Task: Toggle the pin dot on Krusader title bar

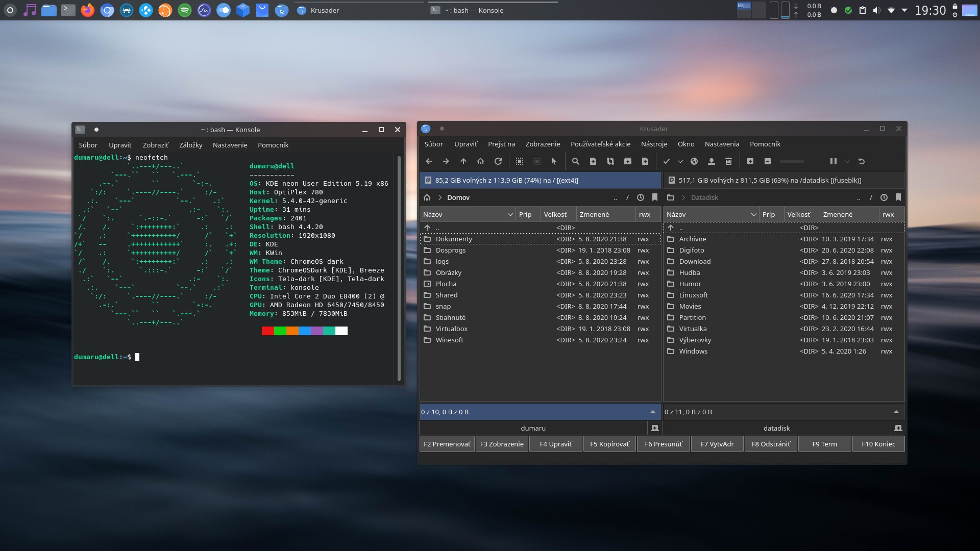Action: point(442,129)
